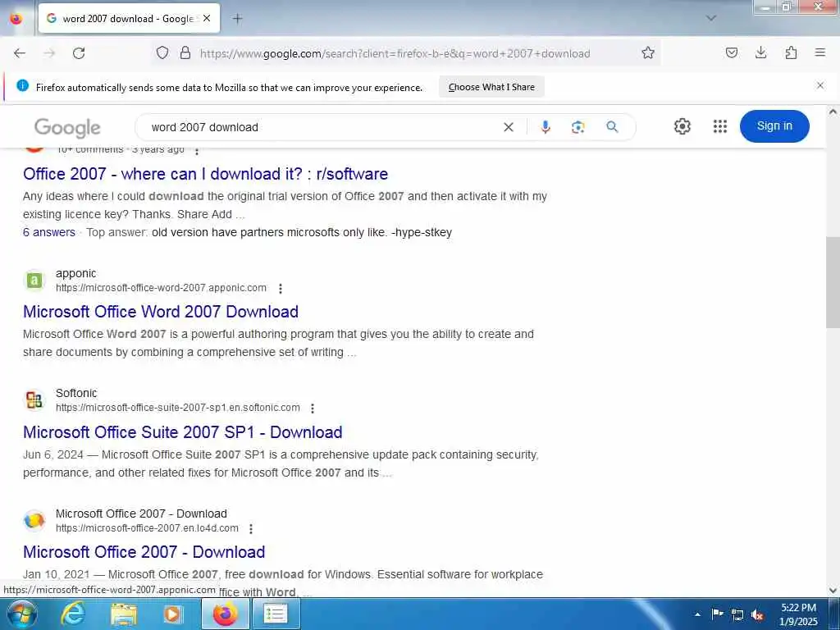Start a voice search with microphone icon
The width and height of the screenshot is (840, 630).
point(546,127)
